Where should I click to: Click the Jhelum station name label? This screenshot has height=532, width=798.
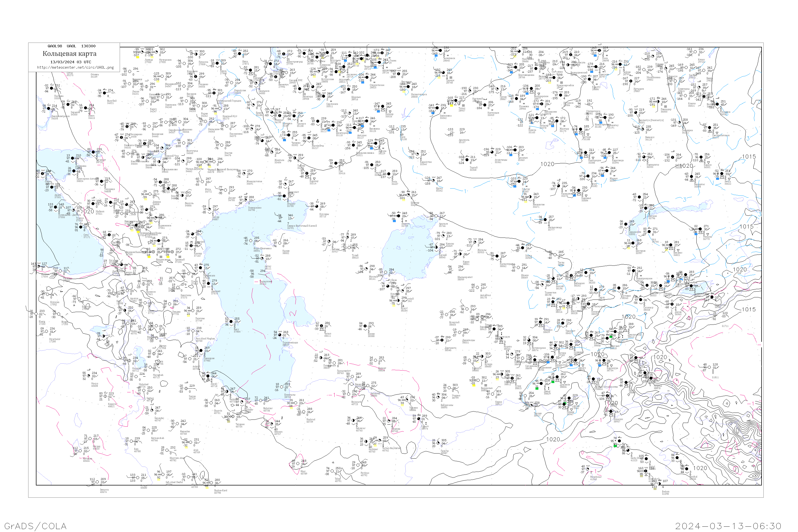coord(665,492)
